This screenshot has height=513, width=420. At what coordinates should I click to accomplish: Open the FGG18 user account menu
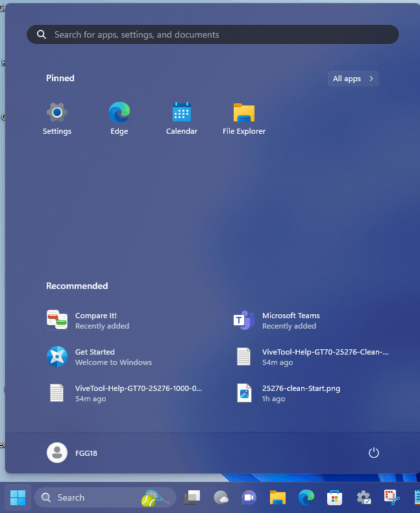click(72, 453)
